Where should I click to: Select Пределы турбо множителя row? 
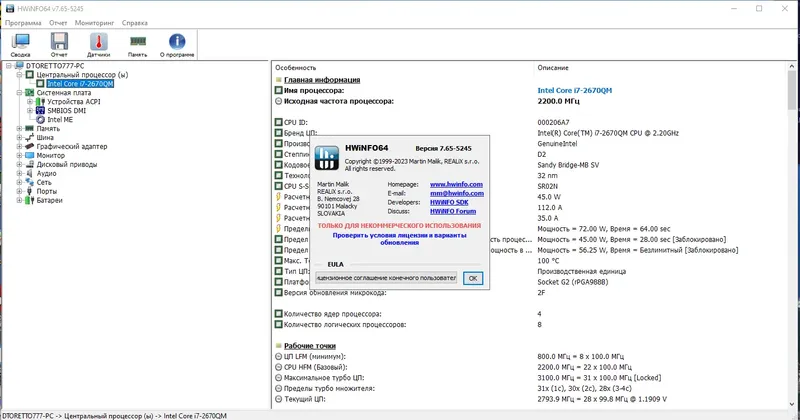530,388
